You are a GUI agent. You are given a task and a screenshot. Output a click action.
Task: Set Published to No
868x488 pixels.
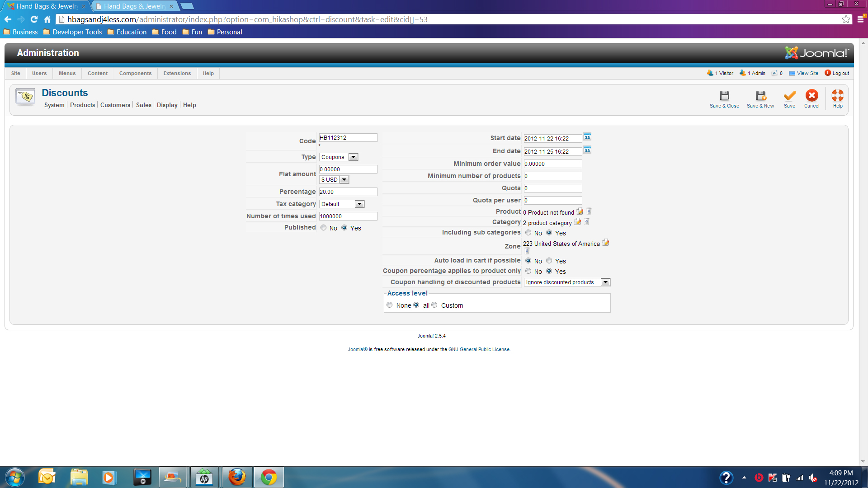[x=324, y=228]
